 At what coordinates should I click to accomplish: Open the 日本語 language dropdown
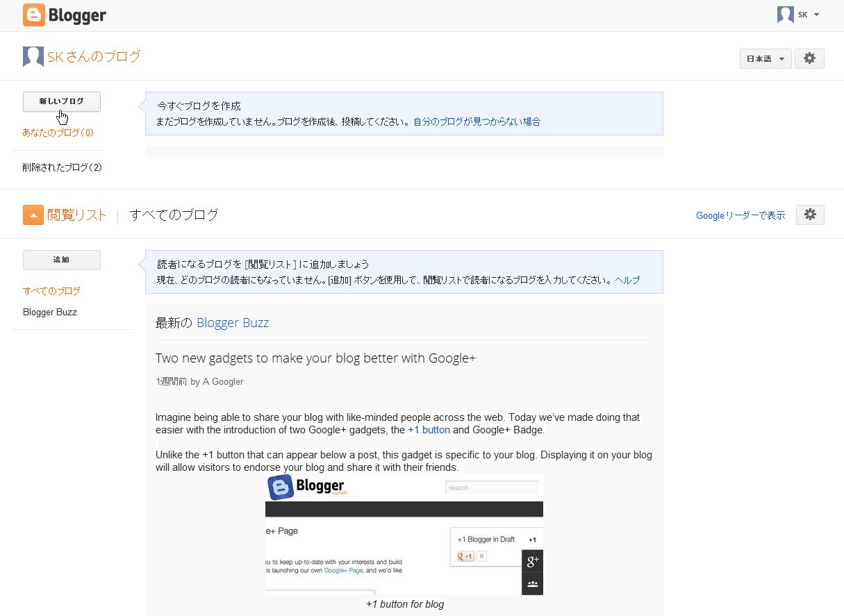[766, 59]
